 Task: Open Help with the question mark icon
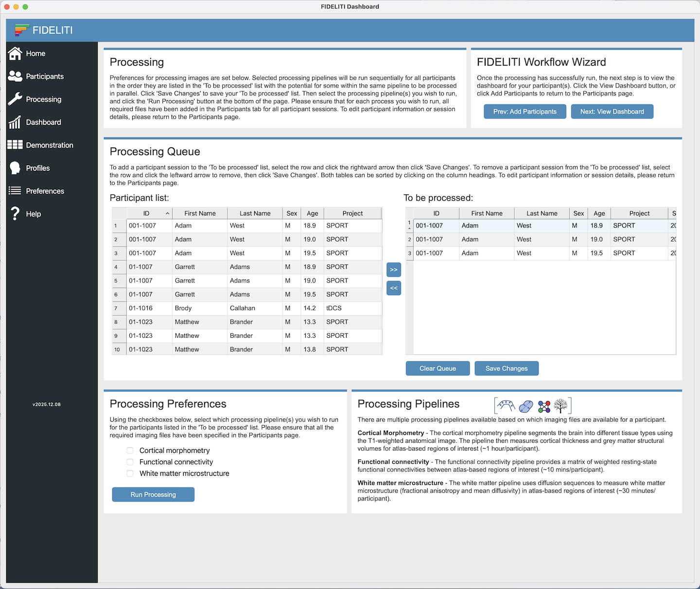click(x=15, y=214)
